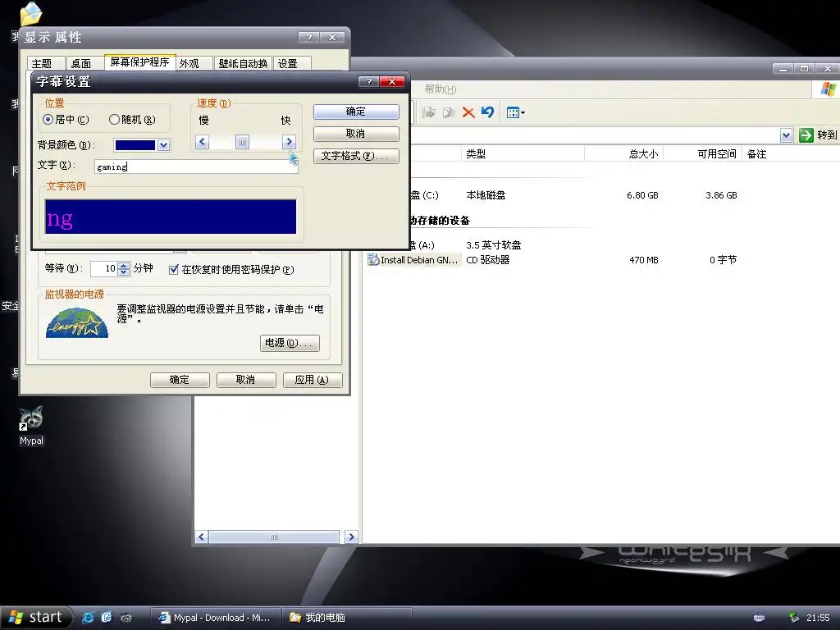Click the 文字 input field containing gaming
The image size is (840, 630).
pyautogui.click(x=196, y=167)
